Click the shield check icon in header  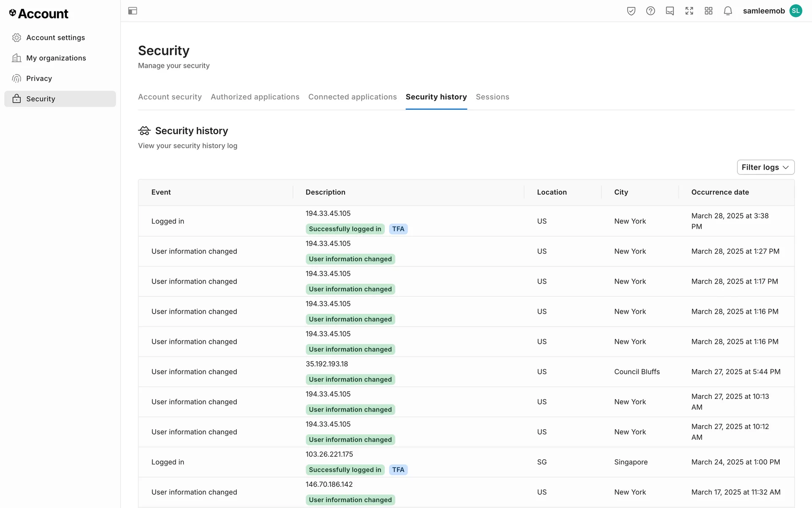click(x=631, y=11)
